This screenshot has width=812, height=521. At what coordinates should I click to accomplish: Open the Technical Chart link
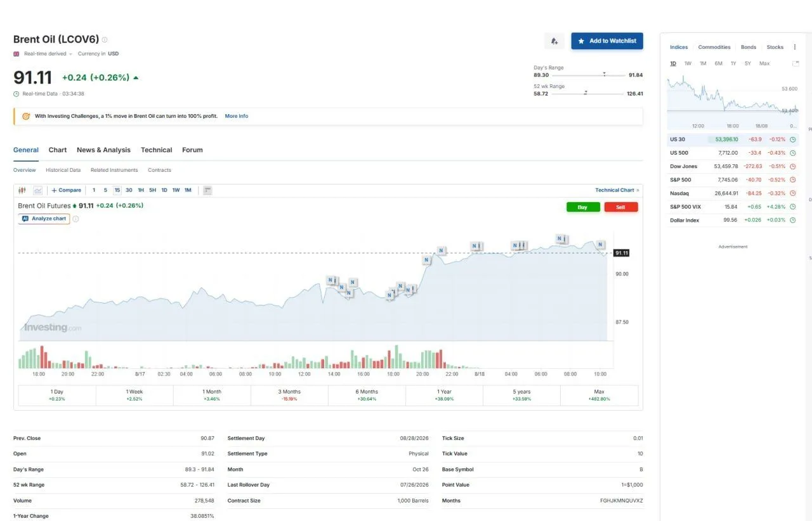tap(617, 190)
